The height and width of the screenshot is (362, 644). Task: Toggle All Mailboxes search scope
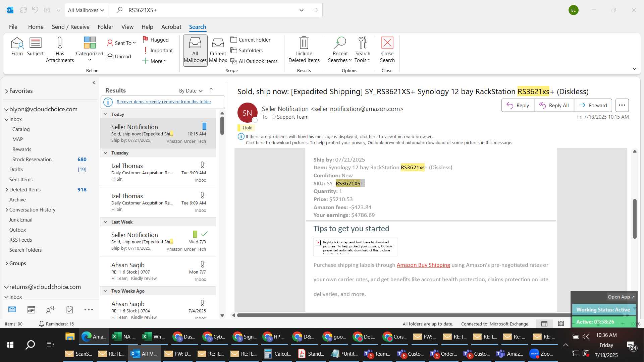pos(195,50)
